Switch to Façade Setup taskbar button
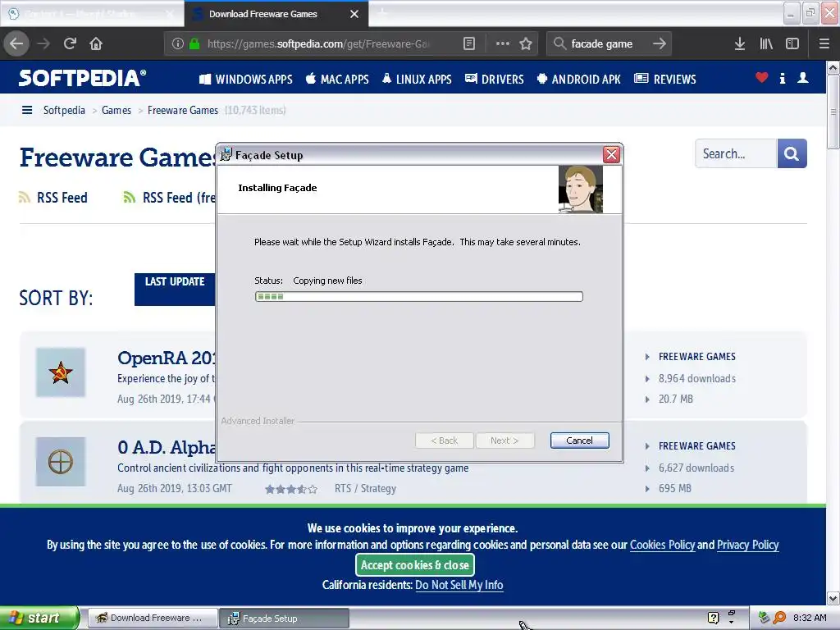The width and height of the screenshot is (840, 630). (x=285, y=619)
